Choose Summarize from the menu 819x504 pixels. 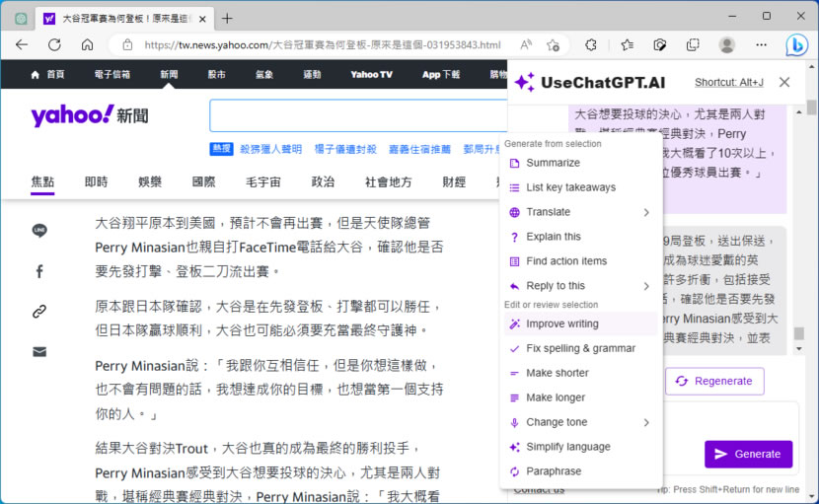pyautogui.click(x=553, y=163)
